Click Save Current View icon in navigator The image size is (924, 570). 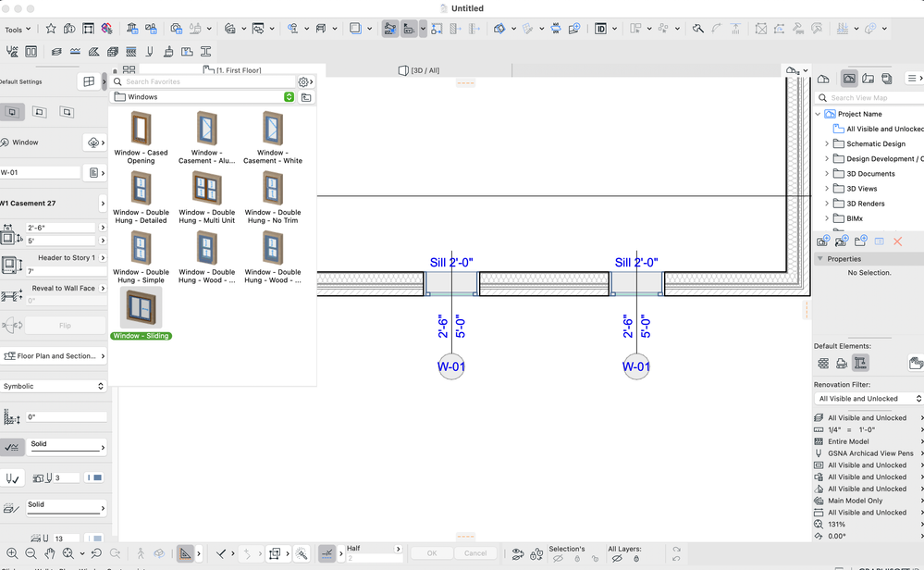pyautogui.click(x=823, y=242)
